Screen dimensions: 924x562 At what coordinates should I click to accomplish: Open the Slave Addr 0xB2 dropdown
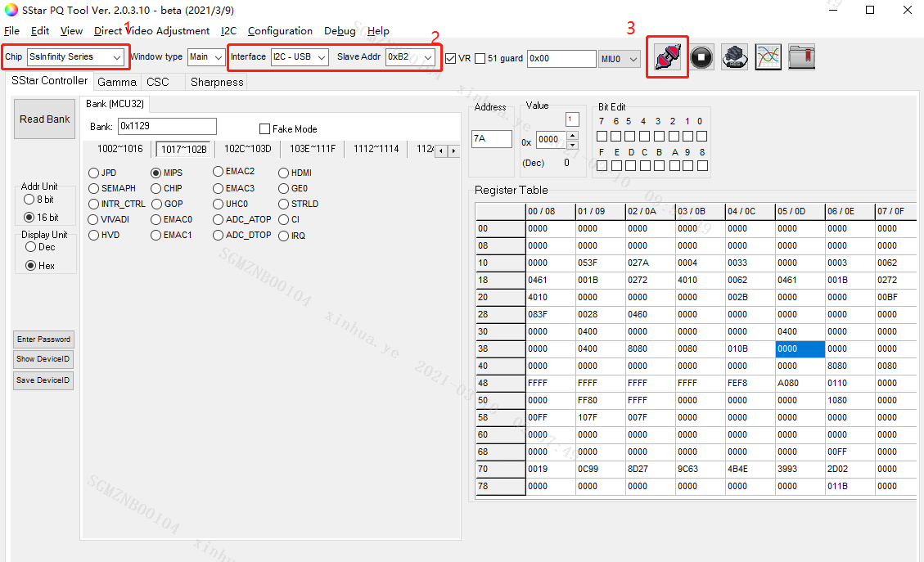click(x=428, y=57)
